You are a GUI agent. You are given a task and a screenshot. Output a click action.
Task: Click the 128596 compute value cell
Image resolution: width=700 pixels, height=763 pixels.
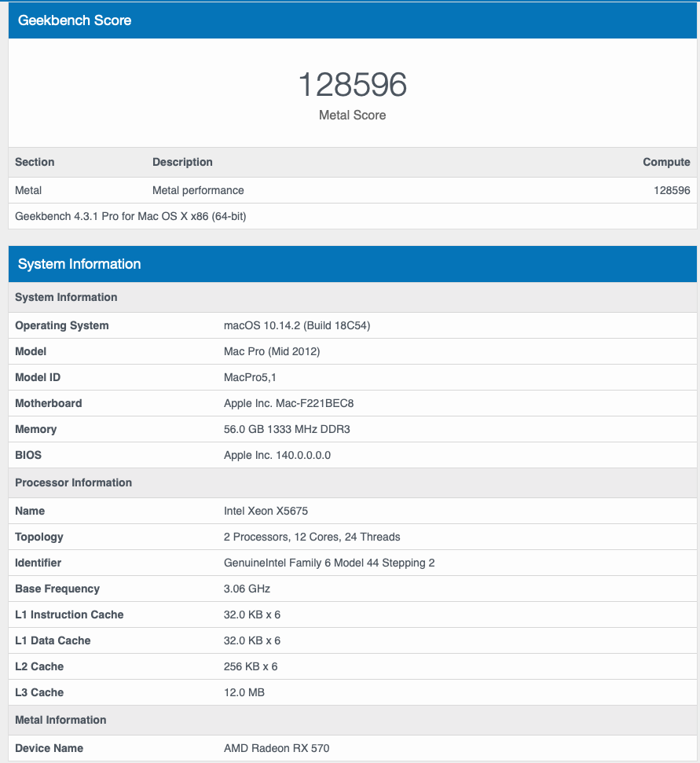tap(672, 190)
